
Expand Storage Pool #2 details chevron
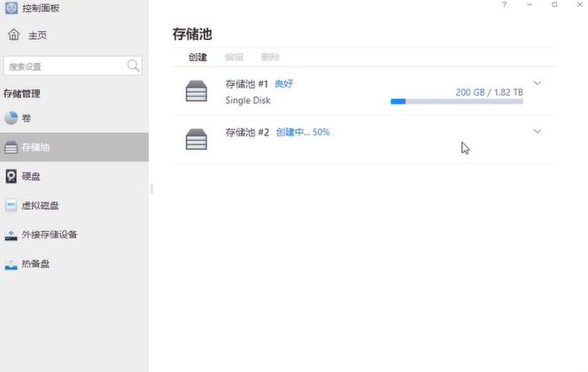[537, 132]
